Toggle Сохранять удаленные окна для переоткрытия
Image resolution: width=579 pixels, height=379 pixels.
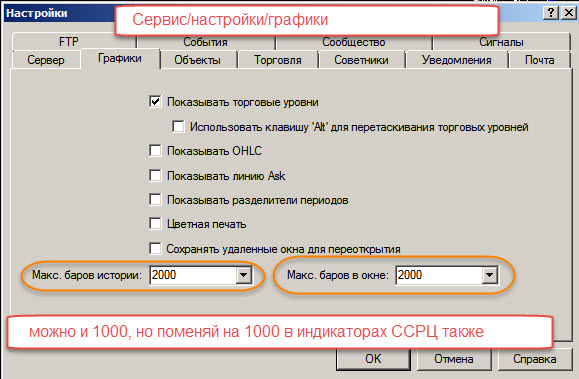point(155,249)
